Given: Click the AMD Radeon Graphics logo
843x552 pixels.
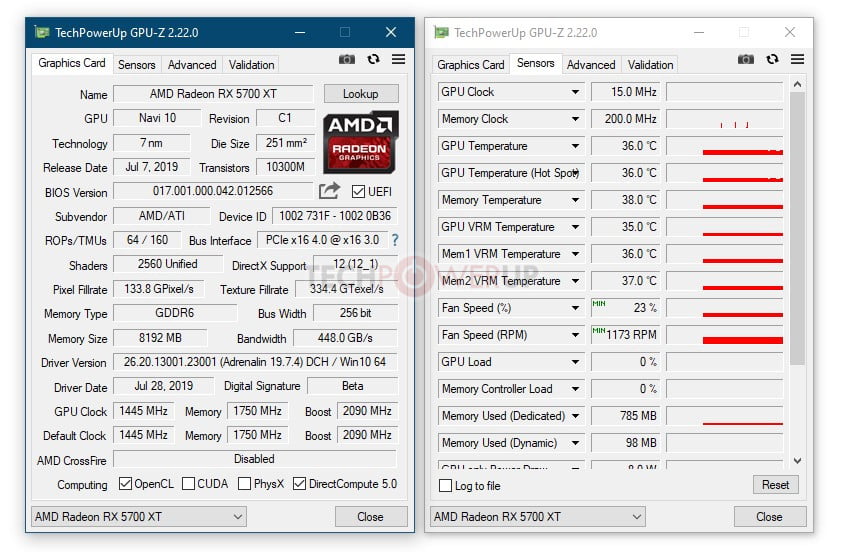Looking at the screenshot, I should coord(360,142).
